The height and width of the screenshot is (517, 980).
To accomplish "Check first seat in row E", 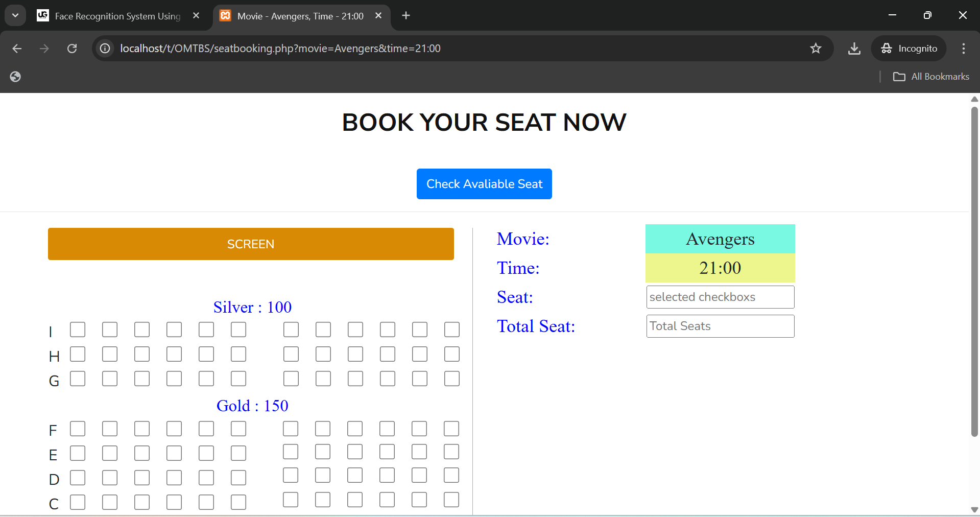I will point(78,453).
